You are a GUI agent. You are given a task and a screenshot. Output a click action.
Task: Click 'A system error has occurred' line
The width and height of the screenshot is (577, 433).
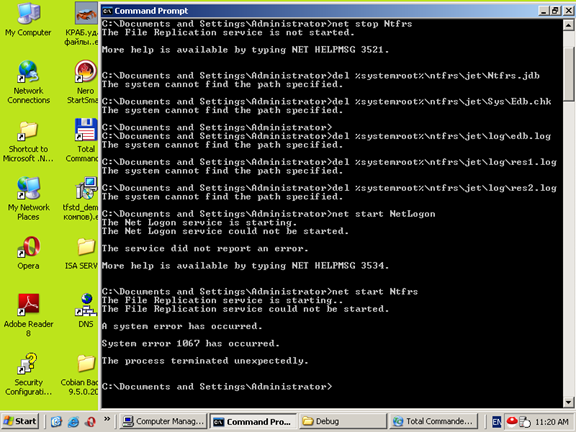(182, 326)
